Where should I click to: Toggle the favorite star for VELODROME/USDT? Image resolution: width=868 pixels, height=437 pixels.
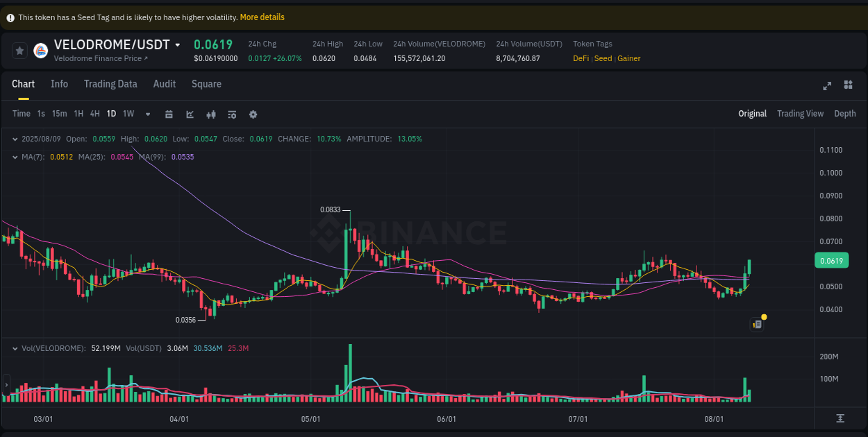click(19, 50)
